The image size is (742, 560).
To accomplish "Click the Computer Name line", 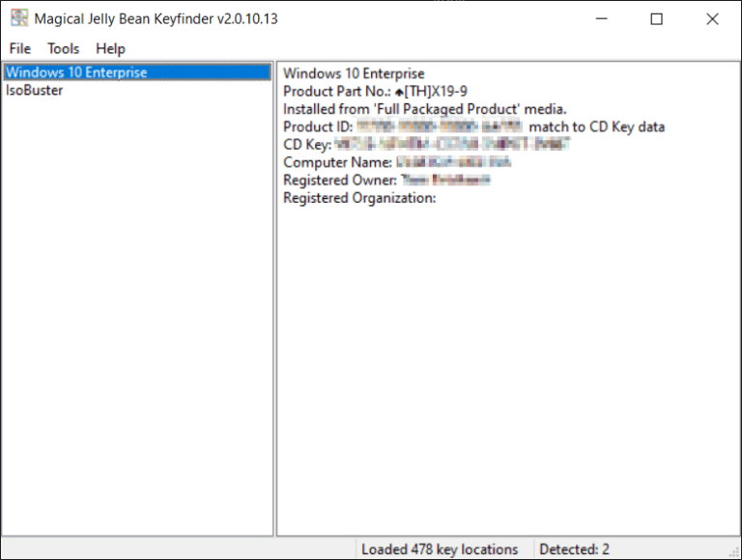I will click(396, 162).
